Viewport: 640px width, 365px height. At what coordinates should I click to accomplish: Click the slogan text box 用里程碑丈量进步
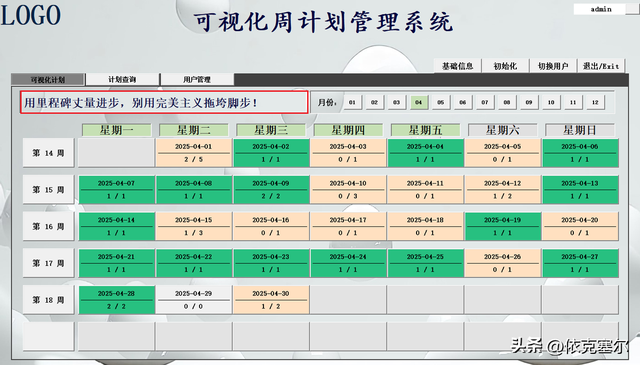(164, 102)
